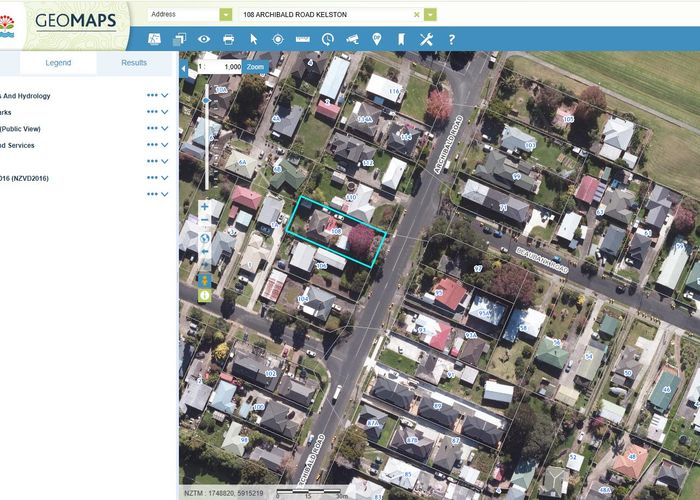Click property label 95A on map

(x=484, y=312)
